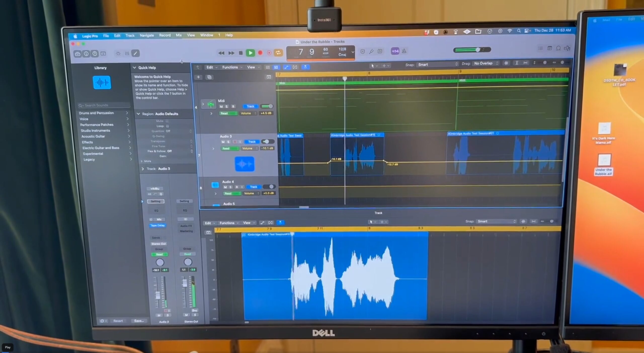Screen dimensions: 644x353
Task: Toggle the Flex button in tracks toolbar
Action: (295, 67)
